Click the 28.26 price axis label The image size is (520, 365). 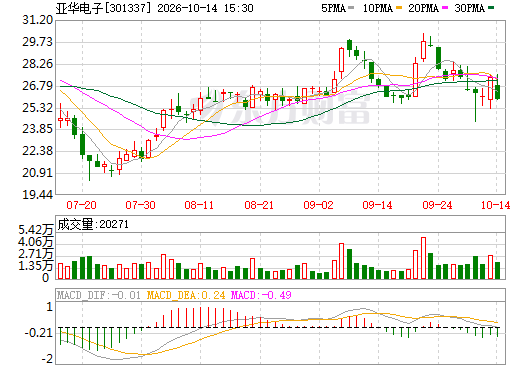38,64
